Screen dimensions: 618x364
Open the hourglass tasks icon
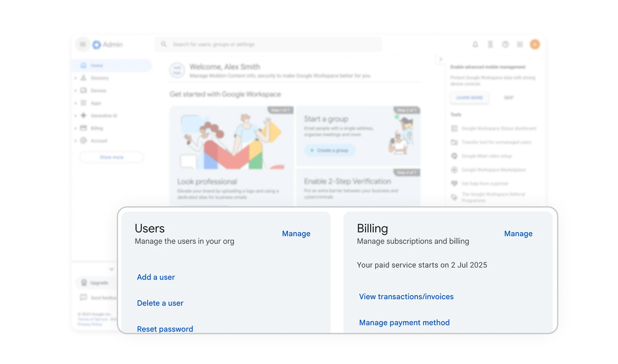pyautogui.click(x=490, y=44)
